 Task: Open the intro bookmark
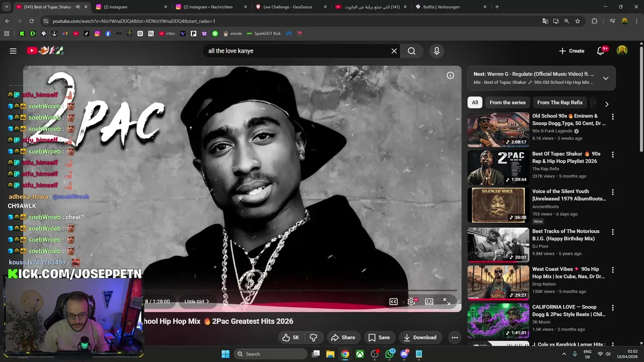(167, 34)
